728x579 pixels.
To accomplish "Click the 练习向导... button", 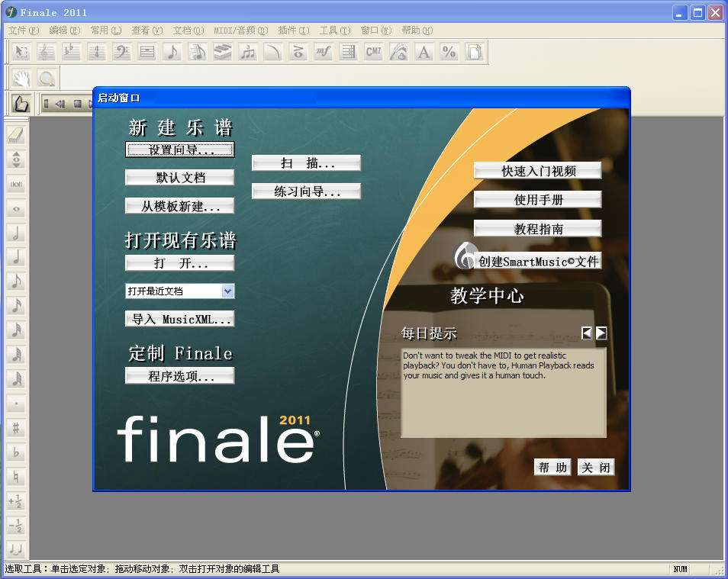I will 307,191.
